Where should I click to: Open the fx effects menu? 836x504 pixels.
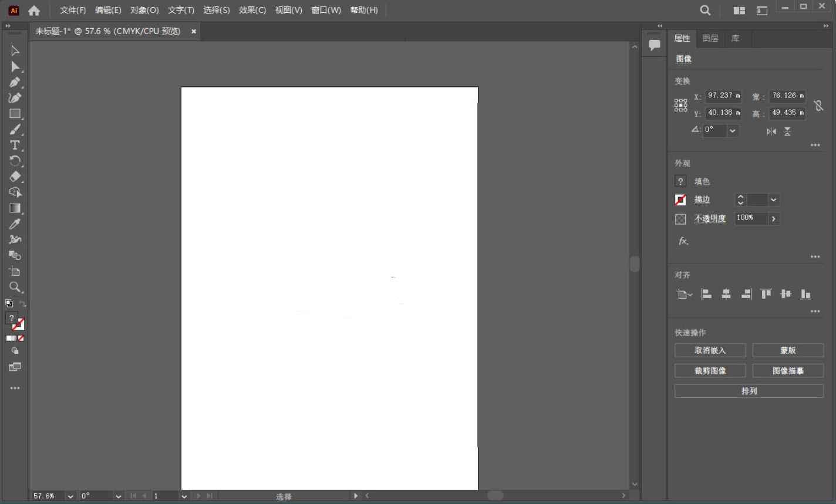point(683,241)
